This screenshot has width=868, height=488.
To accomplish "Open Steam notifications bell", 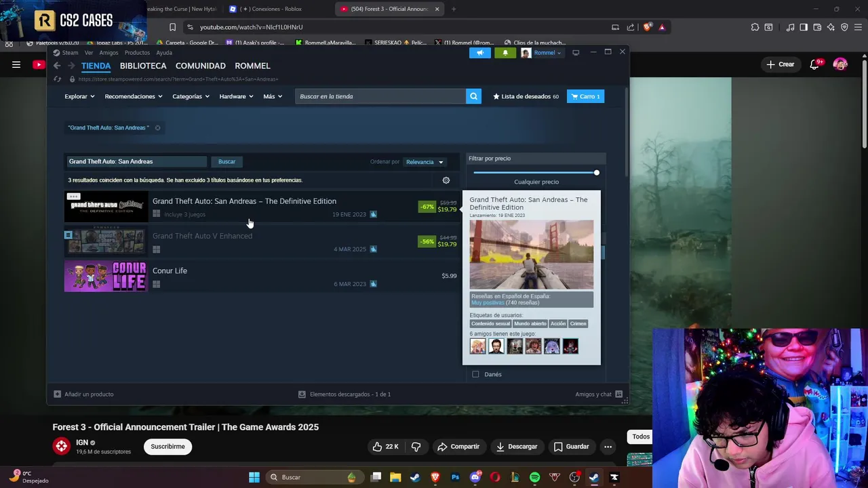I will [505, 53].
